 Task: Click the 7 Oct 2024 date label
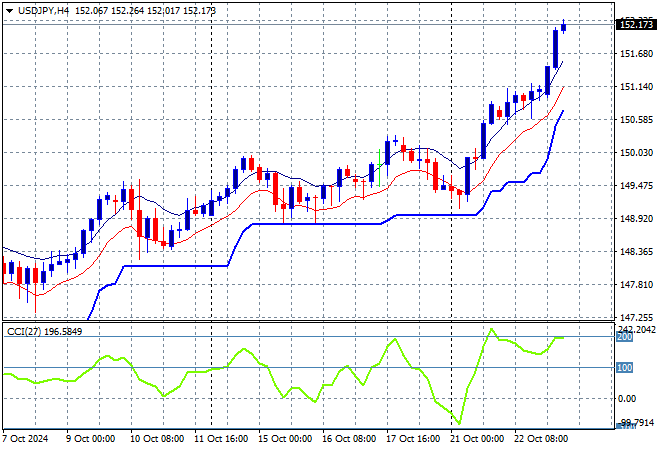[25, 439]
